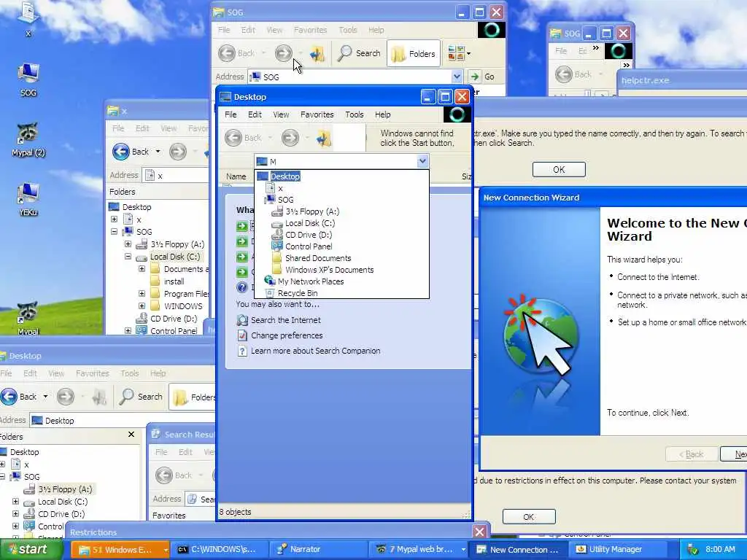Open File menu in Desktop window
Viewport: 747px width, 560px height.
[231, 114]
